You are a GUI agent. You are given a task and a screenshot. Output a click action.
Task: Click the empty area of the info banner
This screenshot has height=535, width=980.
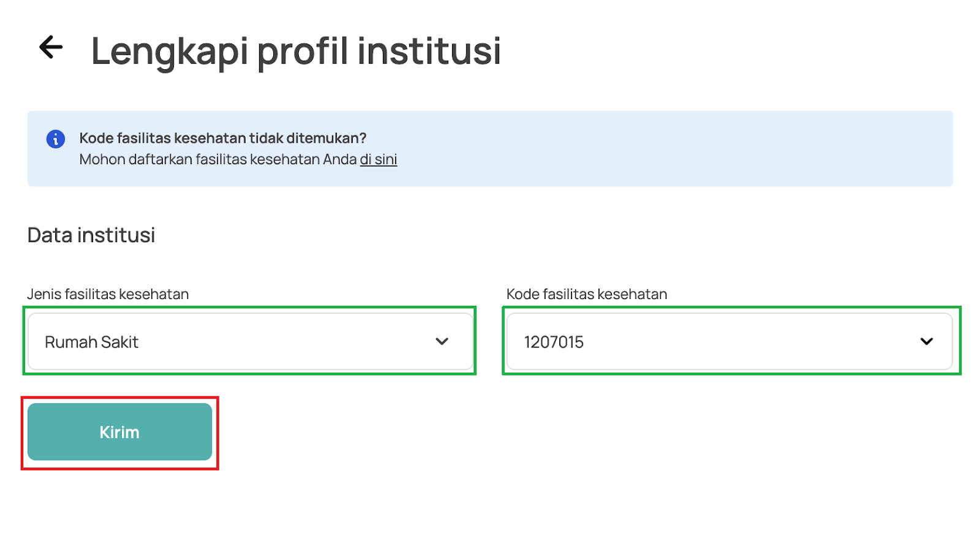pyautogui.click(x=674, y=149)
